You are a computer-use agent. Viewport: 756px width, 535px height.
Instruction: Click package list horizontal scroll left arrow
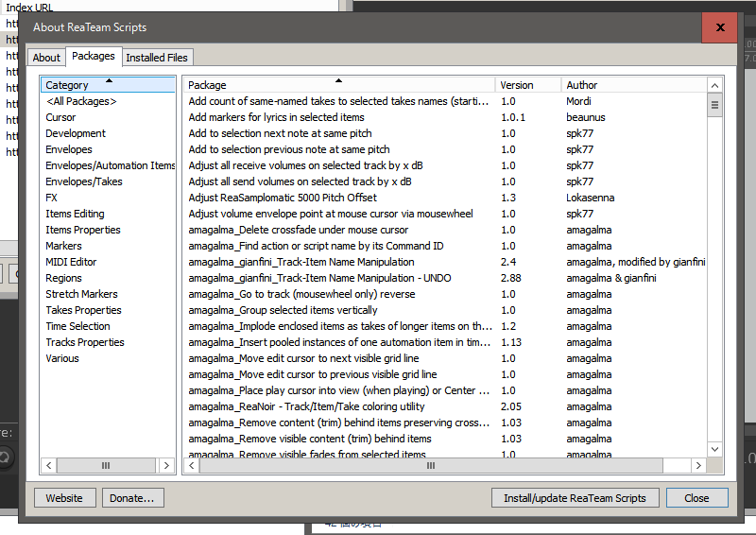point(191,465)
